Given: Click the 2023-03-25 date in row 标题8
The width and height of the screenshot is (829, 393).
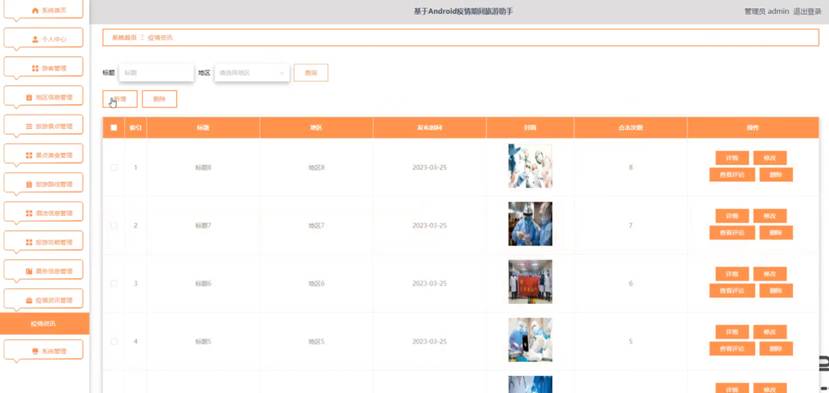Looking at the screenshot, I should click(x=429, y=168).
